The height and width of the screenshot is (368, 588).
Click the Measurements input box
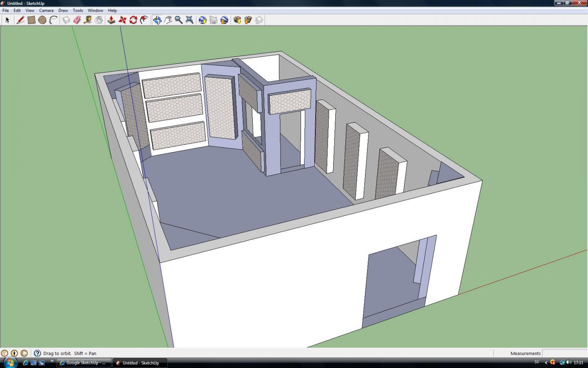[565, 353]
